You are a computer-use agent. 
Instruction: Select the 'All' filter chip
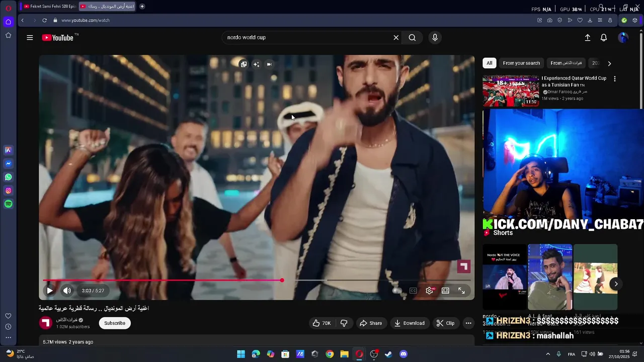489,63
